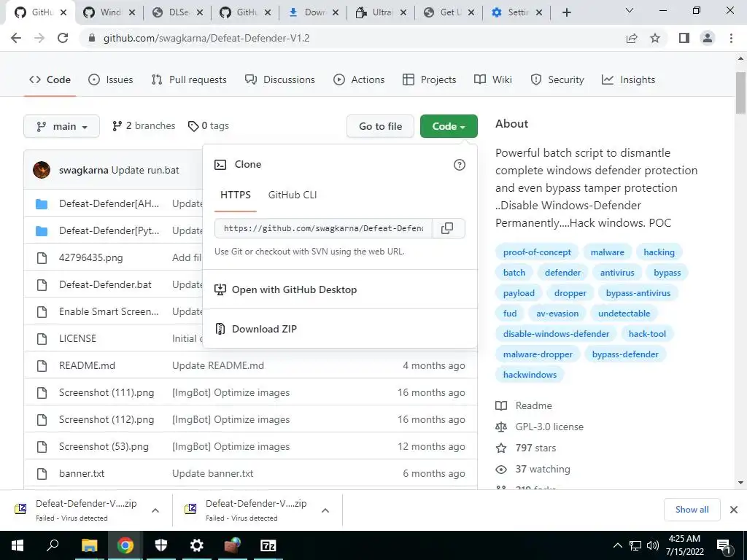Focus the Chrome address bar URL
The height and width of the screenshot is (560, 747).
(206, 38)
